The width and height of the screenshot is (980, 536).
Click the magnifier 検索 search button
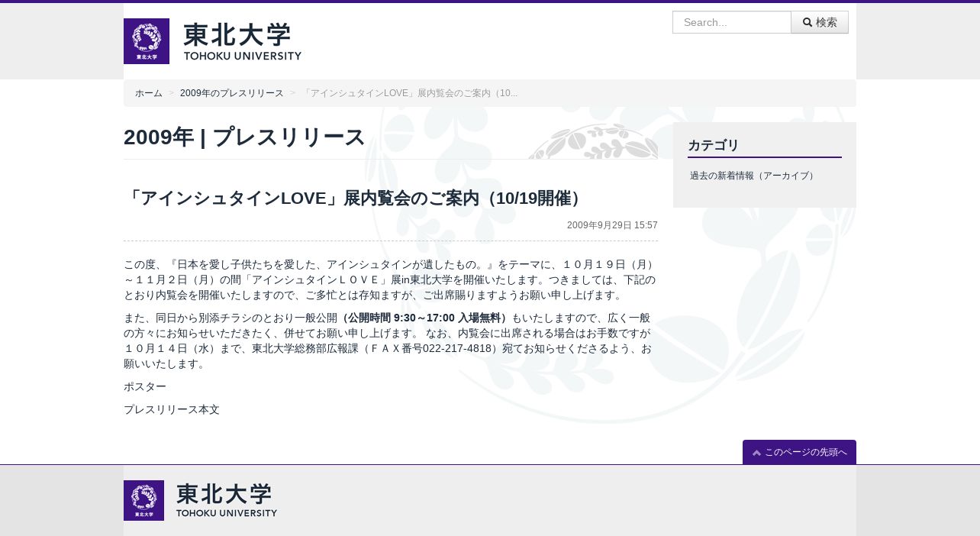tap(820, 22)
